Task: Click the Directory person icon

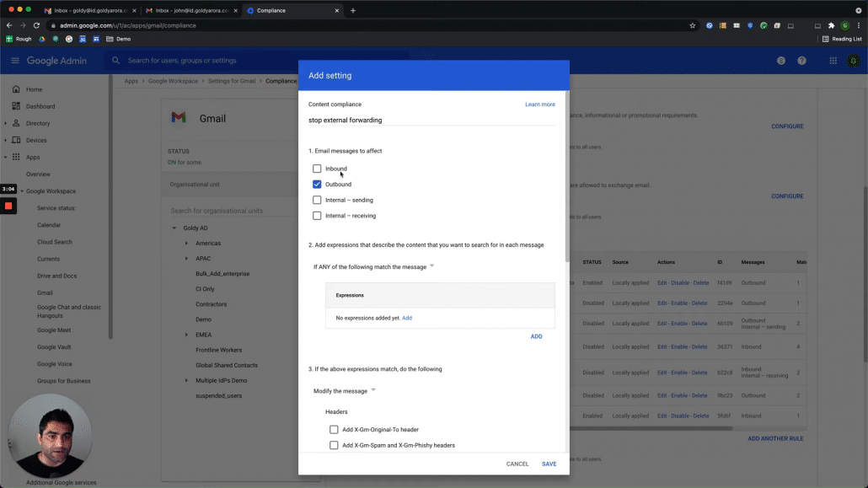Action: (x=16, y=123)
